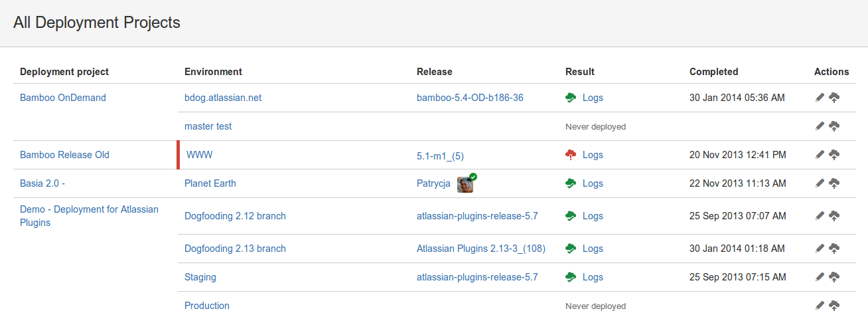Click failed deployment red cloud icon for WWW
The width and height of the screenshot is (868, 319).
point(571,155)
